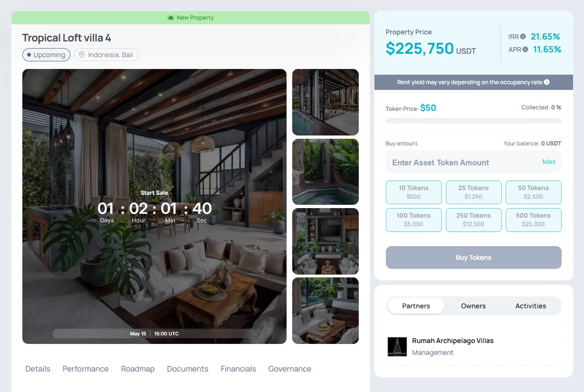Click the Max link in amount field
This screenshot has width=584, height=392.
[x=549, y=162]
